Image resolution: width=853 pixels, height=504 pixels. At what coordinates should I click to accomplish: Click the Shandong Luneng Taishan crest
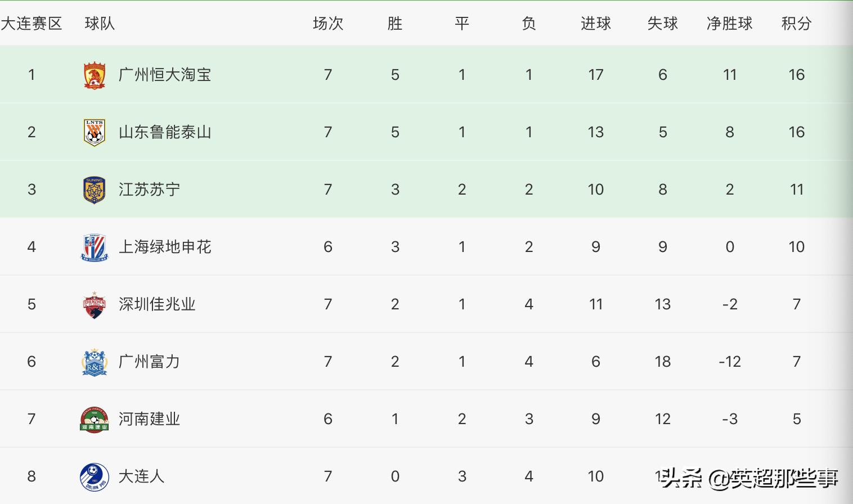[95, 133]
